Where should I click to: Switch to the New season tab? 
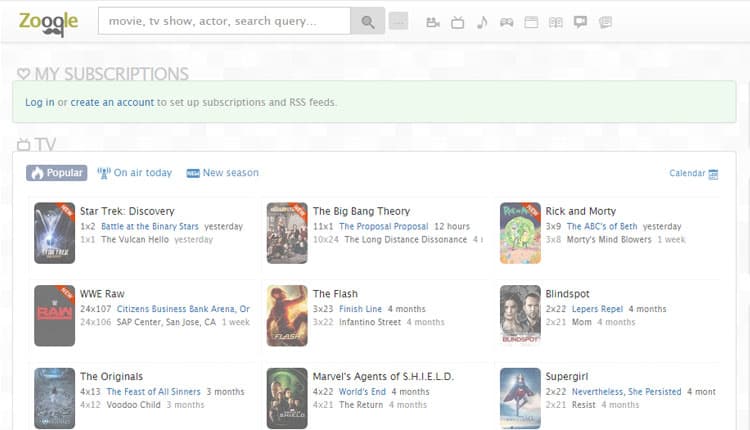pos(222,173)
